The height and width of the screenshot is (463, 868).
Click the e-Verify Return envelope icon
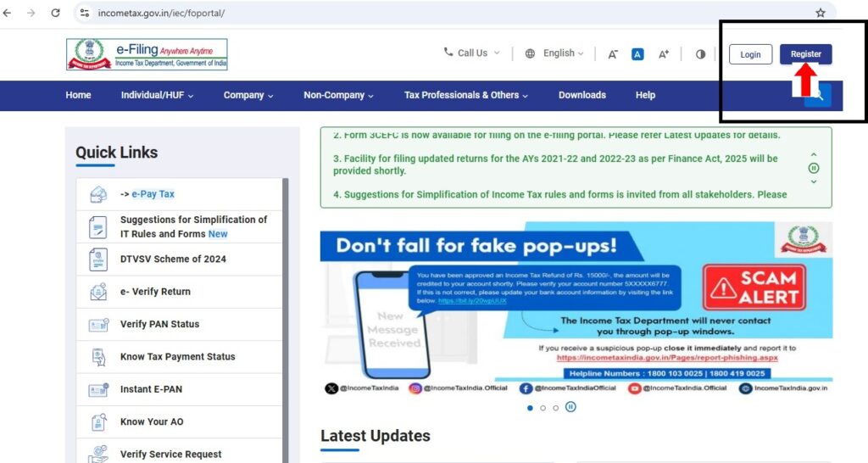click(x=98, y=292)
